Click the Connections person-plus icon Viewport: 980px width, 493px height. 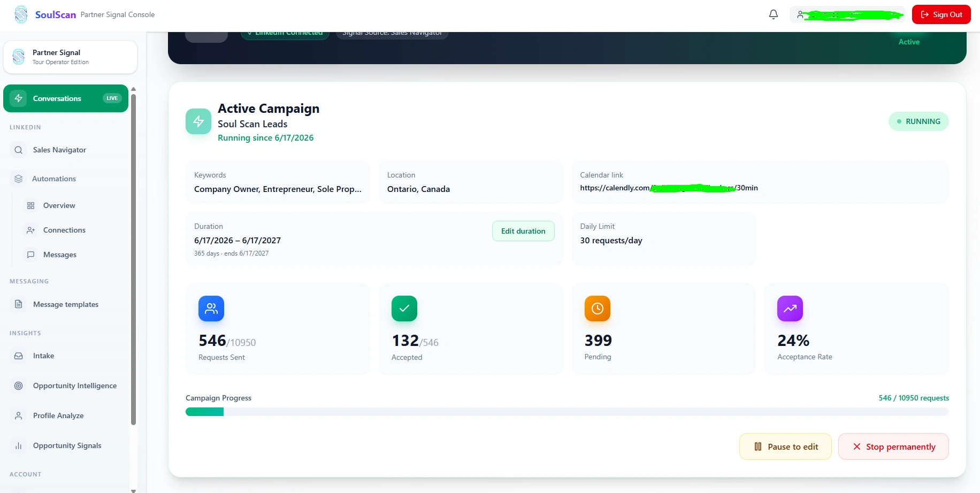[x=31, y=230]
